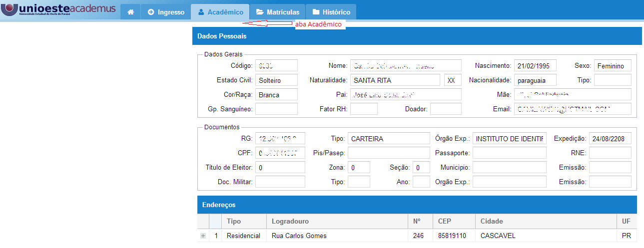
Task: Click the Tipo column header in Endereços
Action: [245, 222]
